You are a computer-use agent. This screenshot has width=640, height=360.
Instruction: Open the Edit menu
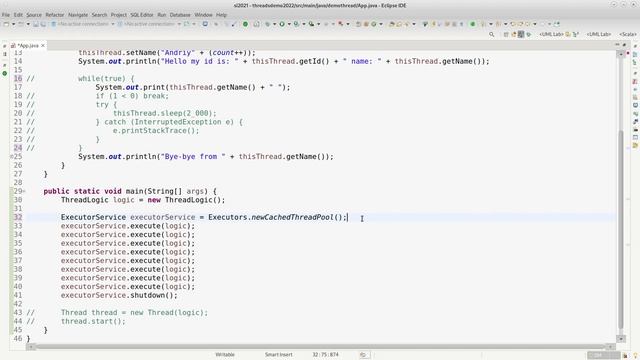click(x=18, y=15)
